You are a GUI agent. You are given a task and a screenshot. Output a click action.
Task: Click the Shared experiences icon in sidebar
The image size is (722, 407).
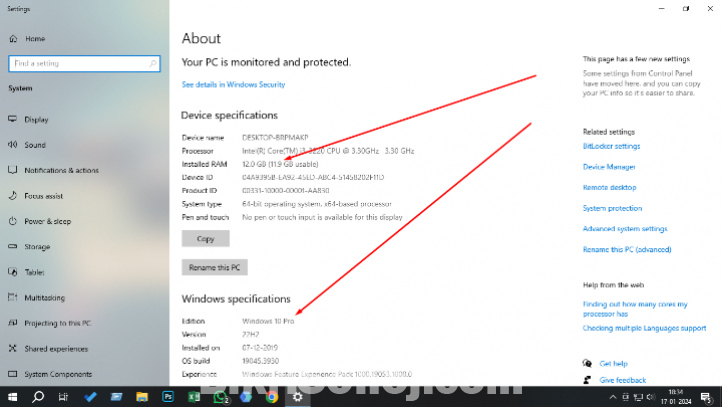pyautogui.click(x=12, y=349)
